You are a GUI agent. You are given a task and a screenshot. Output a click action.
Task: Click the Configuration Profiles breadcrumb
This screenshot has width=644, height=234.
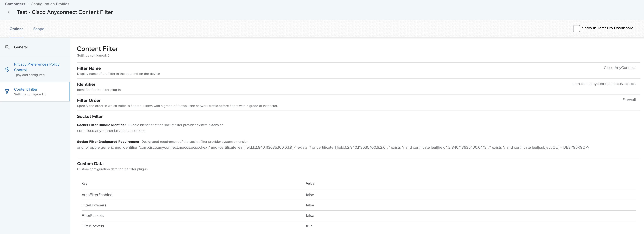50,4
